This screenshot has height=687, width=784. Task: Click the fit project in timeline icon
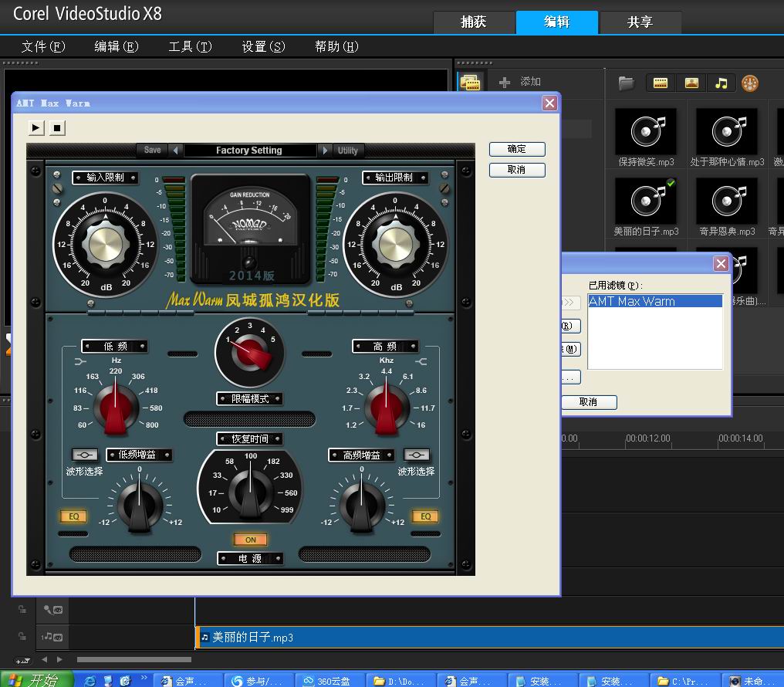click(23, 661)
